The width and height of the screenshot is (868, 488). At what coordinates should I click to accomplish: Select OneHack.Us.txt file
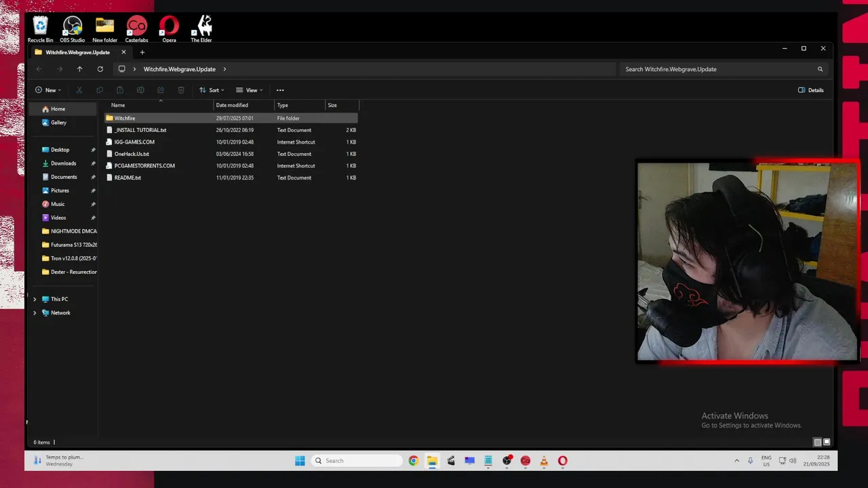231,154
